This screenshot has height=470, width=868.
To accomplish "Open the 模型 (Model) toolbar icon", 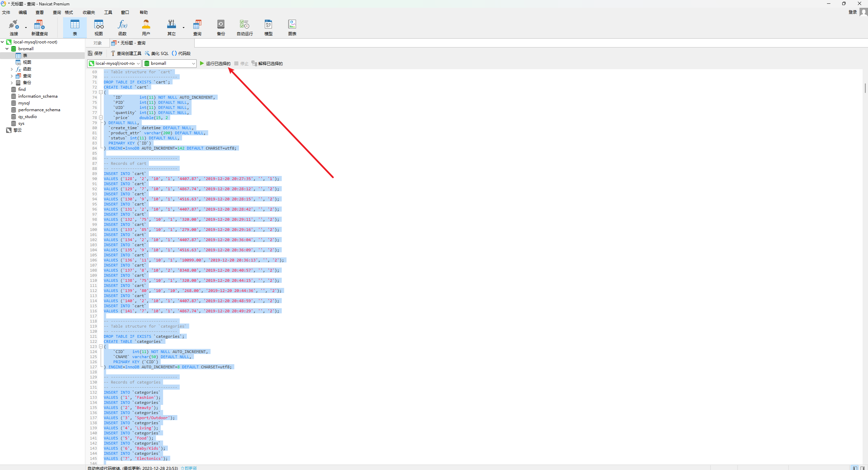I will pos(269,27).
